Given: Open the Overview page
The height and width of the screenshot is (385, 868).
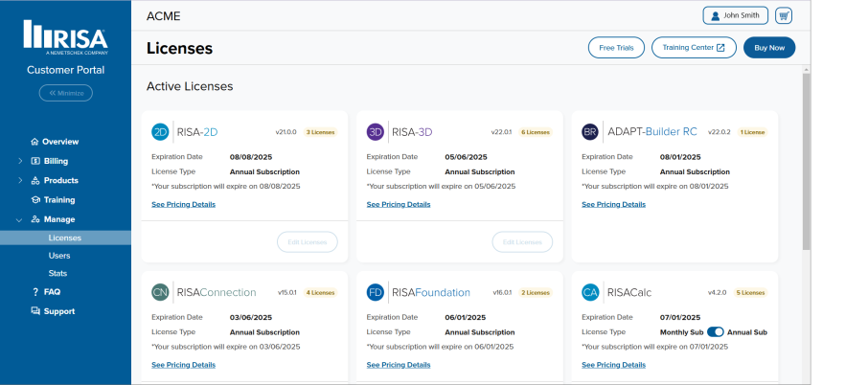Looking at the screenshot, I should 60,142.
